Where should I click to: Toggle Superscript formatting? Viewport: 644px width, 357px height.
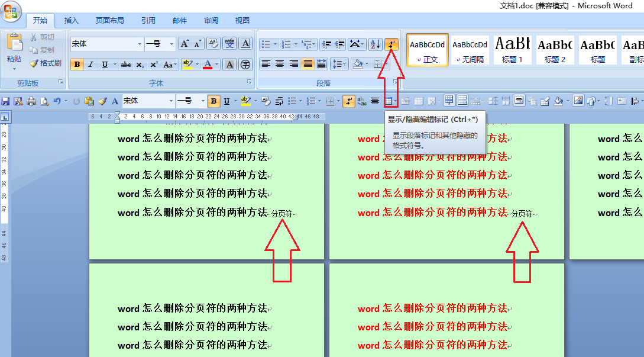tap(154, 65)
